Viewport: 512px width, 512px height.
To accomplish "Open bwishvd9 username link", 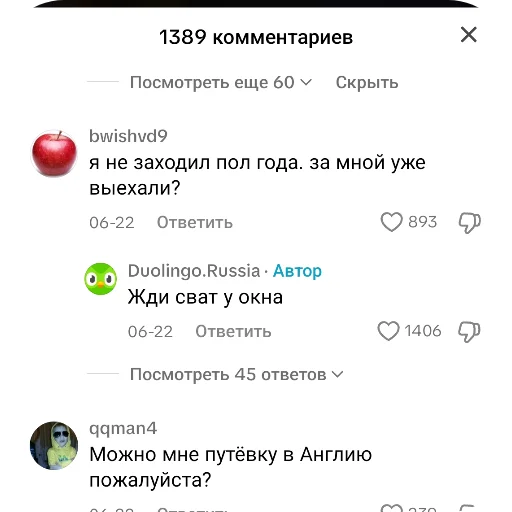I will click(128, 136).
